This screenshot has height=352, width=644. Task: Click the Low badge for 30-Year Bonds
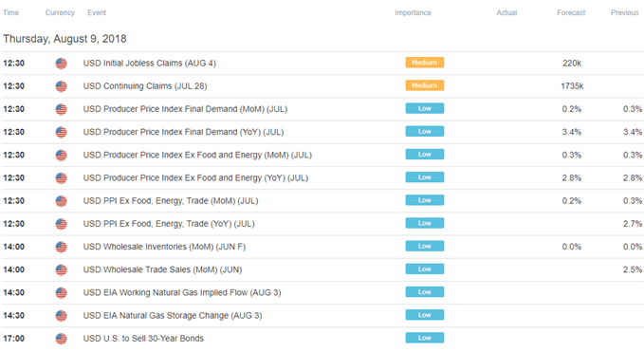coord(425,338)
